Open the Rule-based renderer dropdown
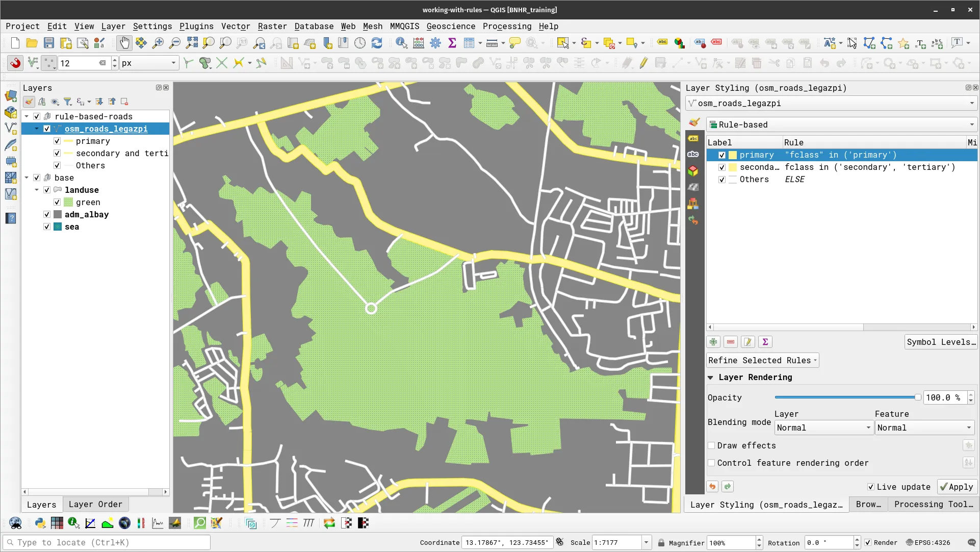Image resolution: width=980 pixels, height=552 pixels. tap(841, 124)
